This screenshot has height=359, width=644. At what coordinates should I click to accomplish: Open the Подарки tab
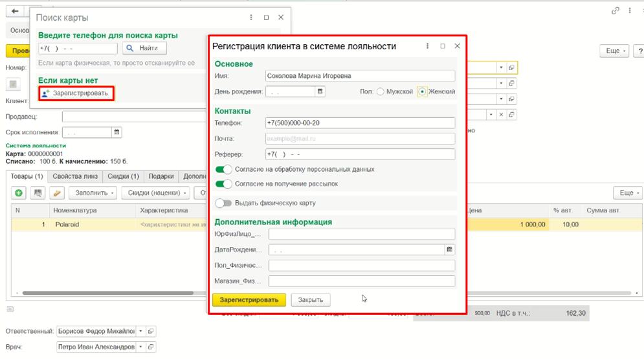click(x=161, y=176)
